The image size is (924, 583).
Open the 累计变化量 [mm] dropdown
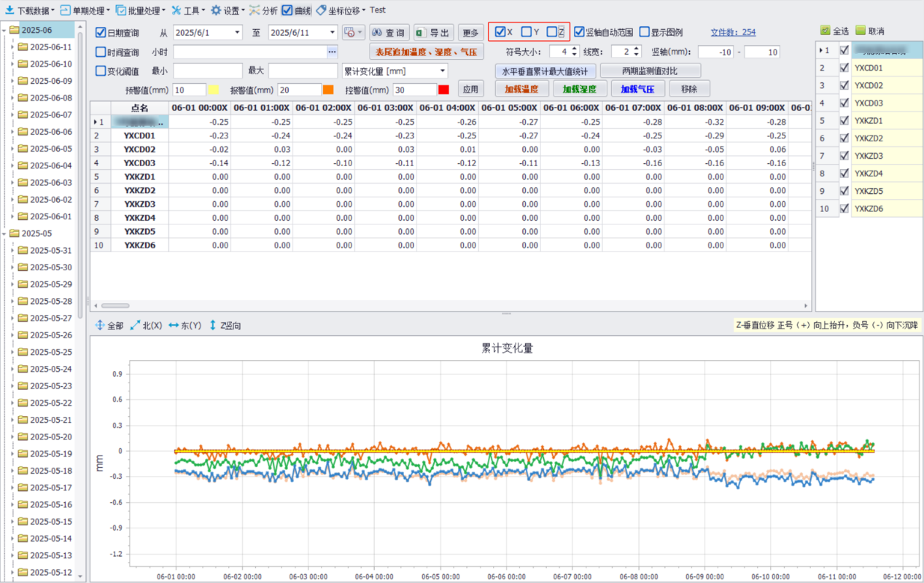443,71
